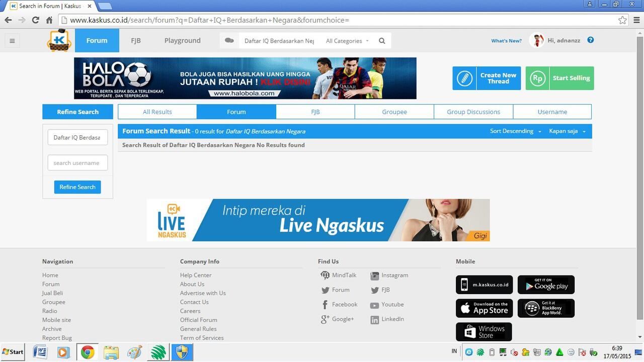Image resolution: width=644 pixels, height=362 pixels.
Task: Click the App Store badge
Action: coord(484,308)
